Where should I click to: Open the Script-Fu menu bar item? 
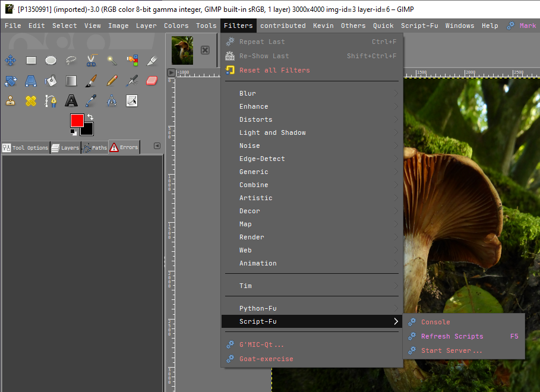tap(419, 26)
